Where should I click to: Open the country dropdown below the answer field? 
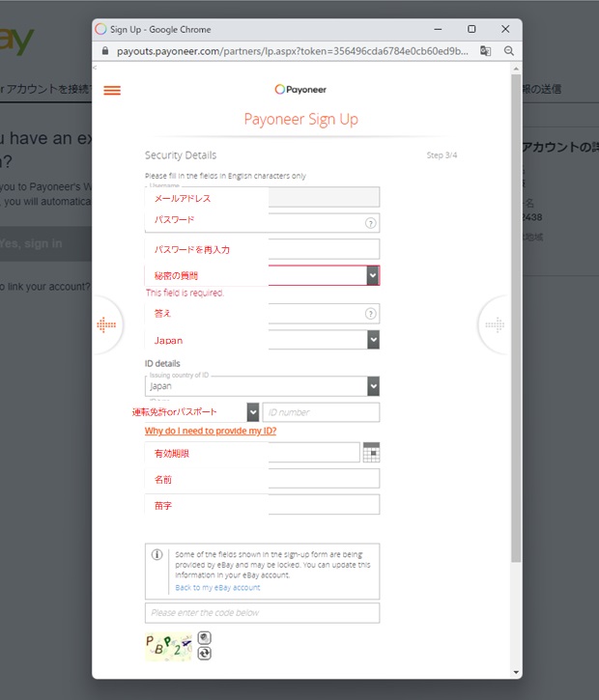click(x=373, y=340)
